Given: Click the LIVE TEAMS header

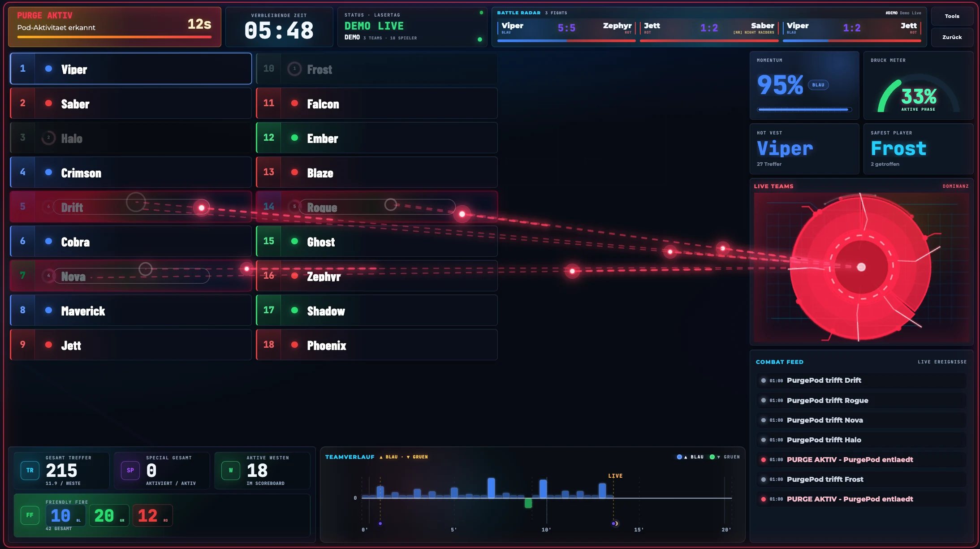Looking at the screenshot, I should point(773,186).
